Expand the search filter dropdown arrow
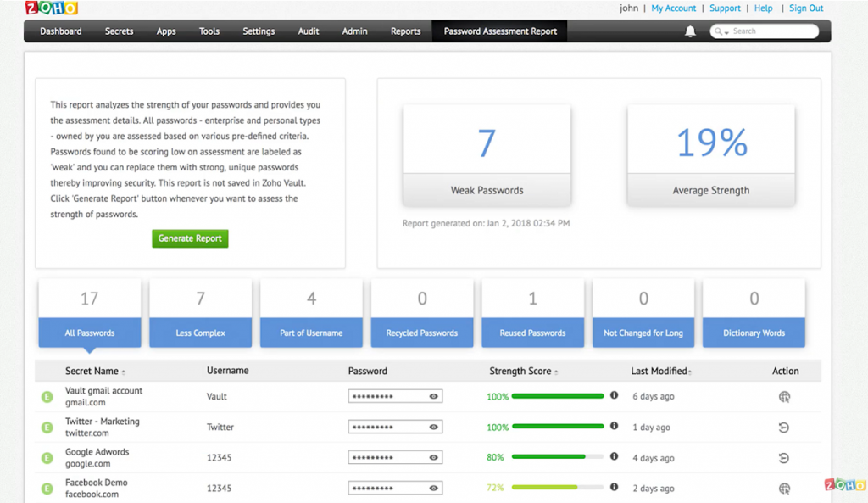The image size is (868, 503). click(723, 32)
